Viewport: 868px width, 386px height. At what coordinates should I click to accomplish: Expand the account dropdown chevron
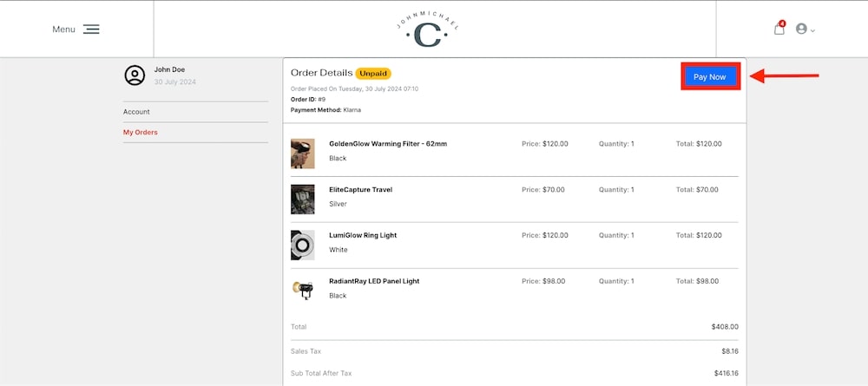813,30
